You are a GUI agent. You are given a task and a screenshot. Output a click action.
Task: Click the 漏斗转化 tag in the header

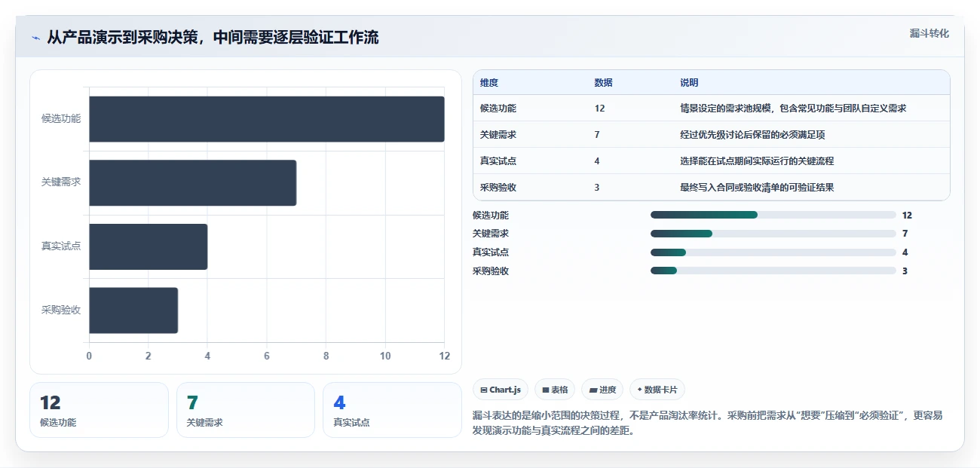pos(929,33)
